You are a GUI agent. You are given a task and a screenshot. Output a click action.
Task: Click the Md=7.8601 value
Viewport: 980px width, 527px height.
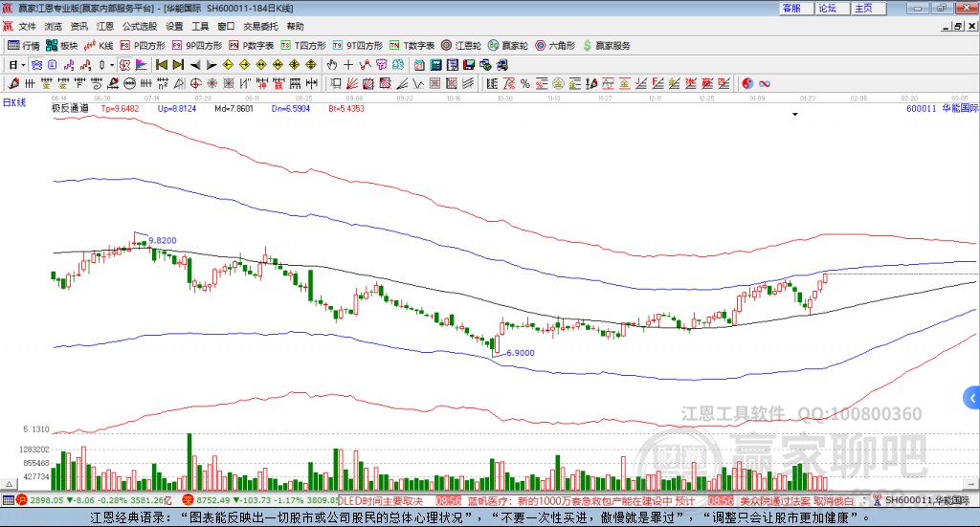(x=234, y=109)
